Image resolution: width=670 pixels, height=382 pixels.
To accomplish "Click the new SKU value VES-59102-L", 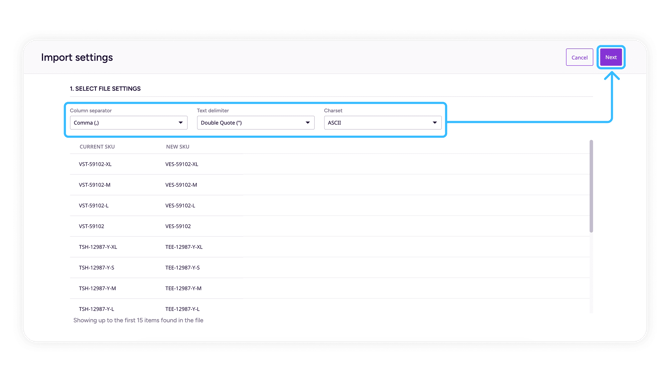I will [x=180, y=206].
